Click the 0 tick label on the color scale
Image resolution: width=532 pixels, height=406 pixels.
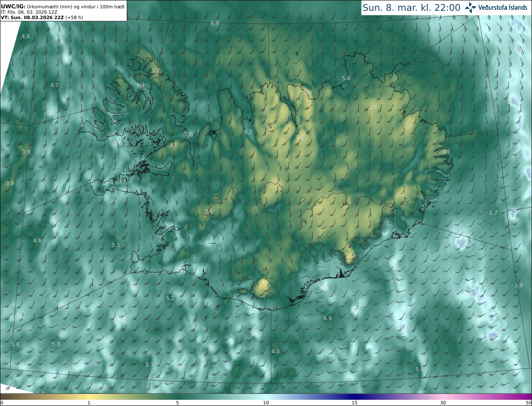pyautogui.click(x=2, y=403)
